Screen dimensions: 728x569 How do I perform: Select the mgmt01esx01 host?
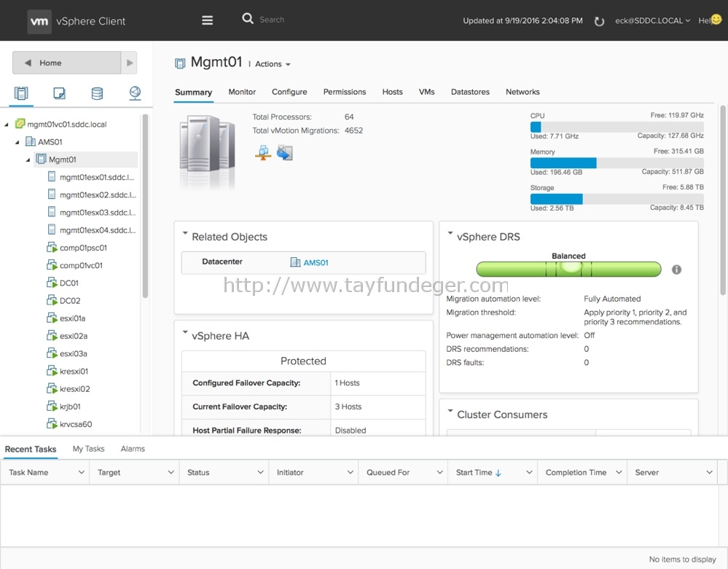tap(91, 177)
